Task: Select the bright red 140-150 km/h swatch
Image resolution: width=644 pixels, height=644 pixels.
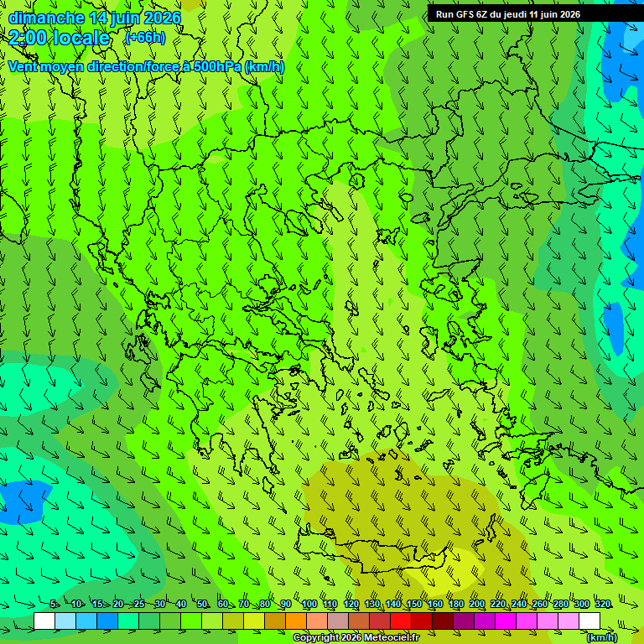Action: tap(401, 621)
